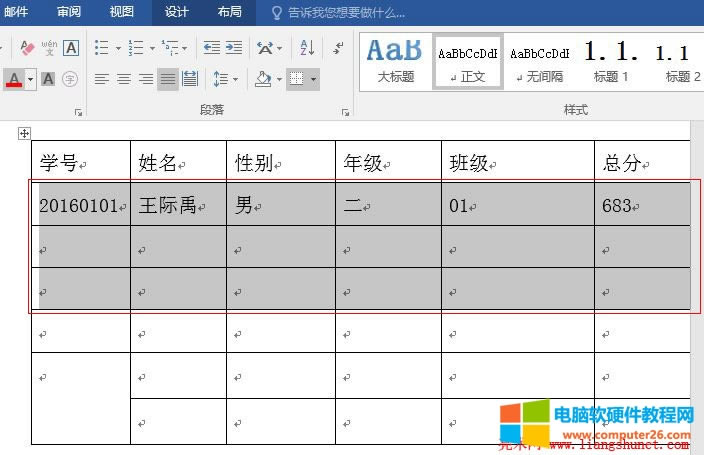Click the Tell me what to do box
This screenshot has height=455, width=704.
click(339, 13)
